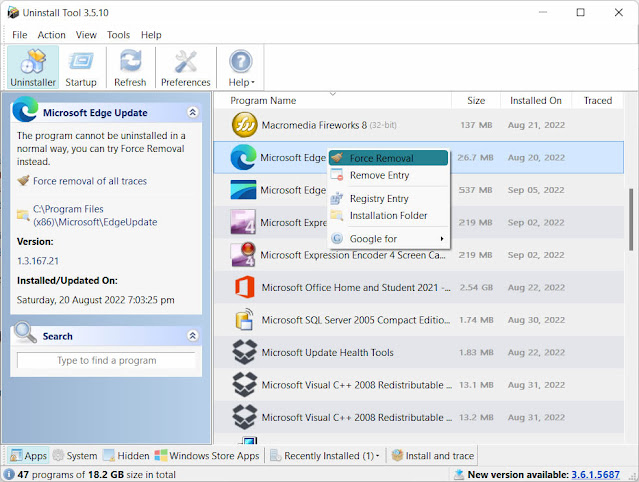Switch to Windows Store Apps tab

click(207, 456)
